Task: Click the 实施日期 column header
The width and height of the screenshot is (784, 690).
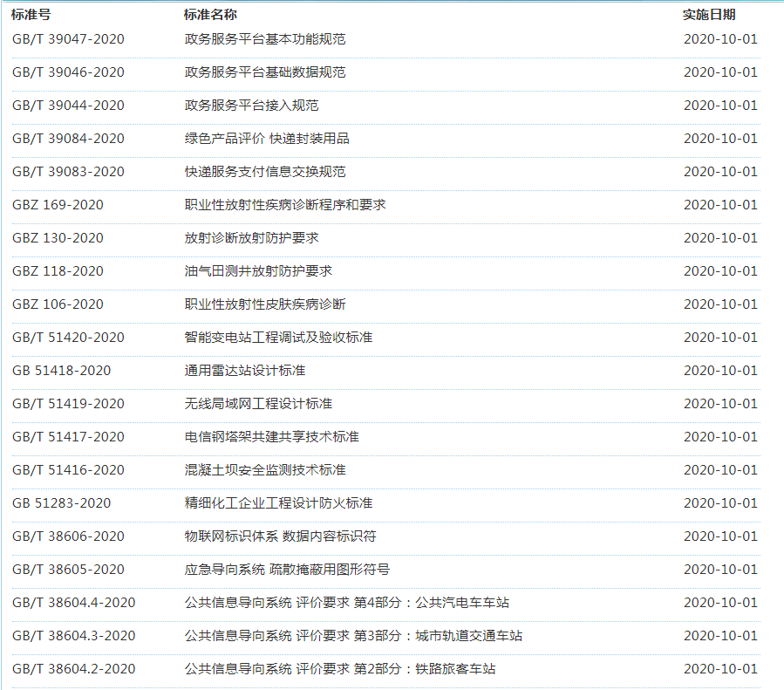Action: click(709, 15)
